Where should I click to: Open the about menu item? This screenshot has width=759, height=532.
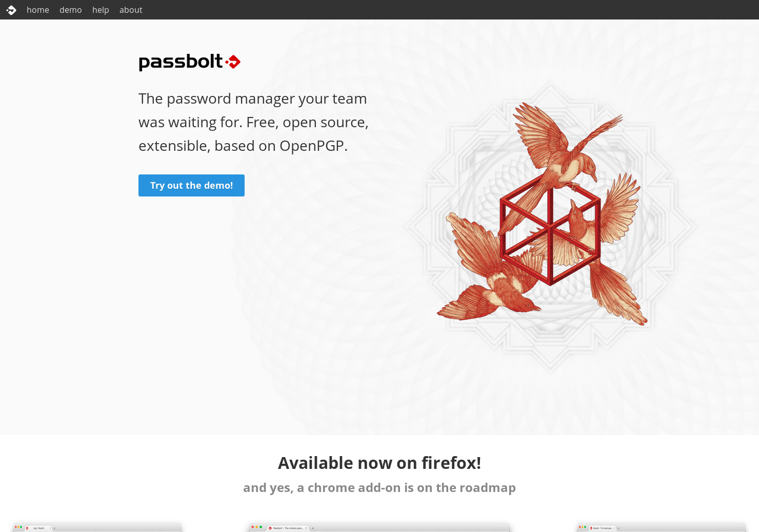pos(131,10)
